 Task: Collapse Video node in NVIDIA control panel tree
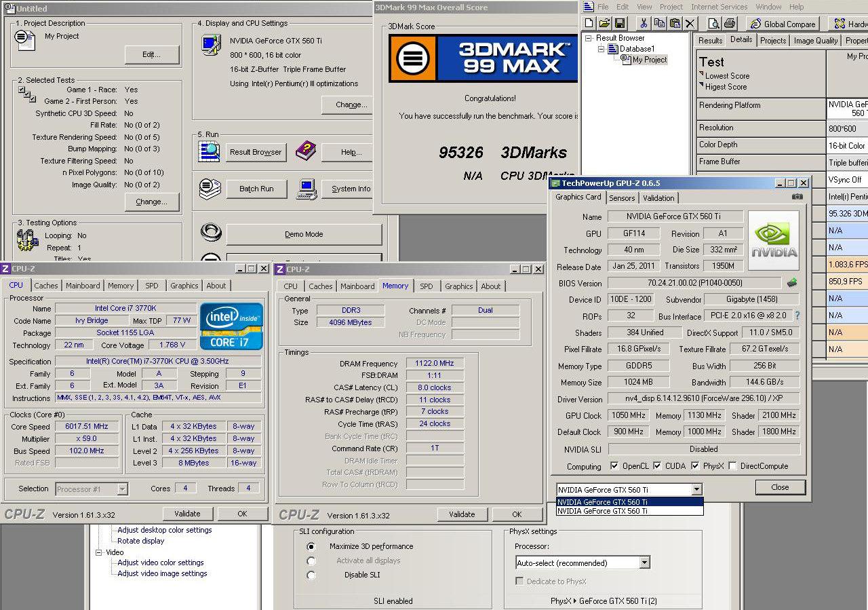(x=100, y=552)
